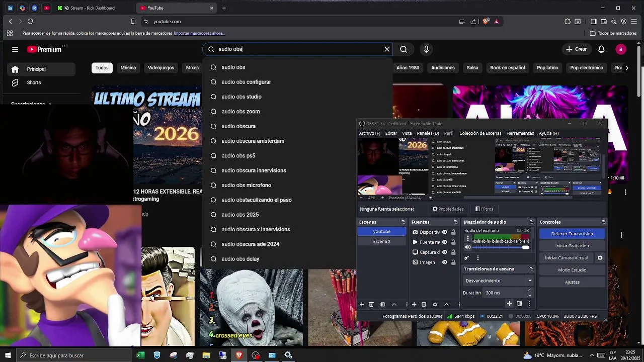Mute Audio del escritorio speaker icon
This screenshot has height=362, width=644.
tap(468, 247)
